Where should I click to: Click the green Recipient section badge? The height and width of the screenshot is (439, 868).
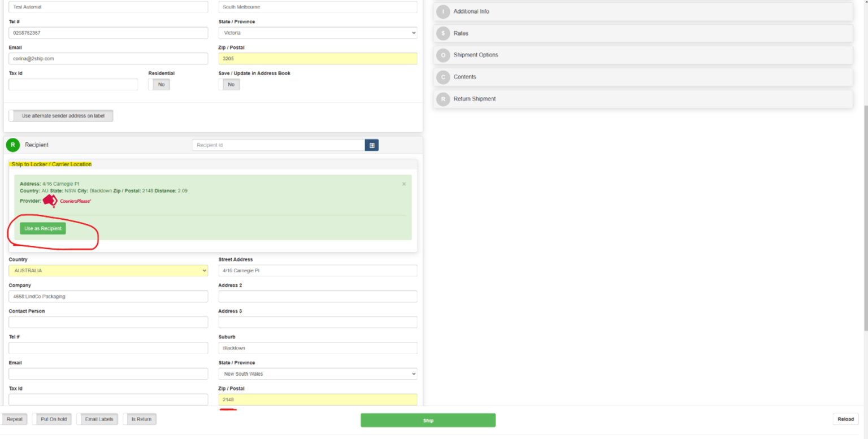click(12, 145)
